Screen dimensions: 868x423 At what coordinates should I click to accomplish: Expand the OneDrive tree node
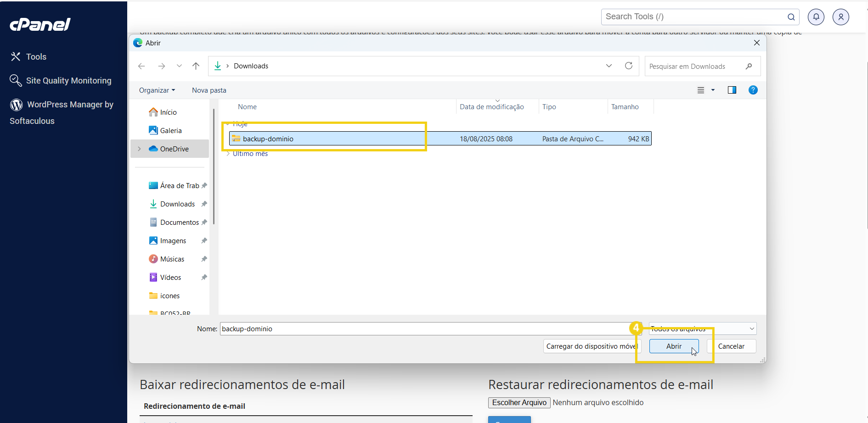coord(139,149)
